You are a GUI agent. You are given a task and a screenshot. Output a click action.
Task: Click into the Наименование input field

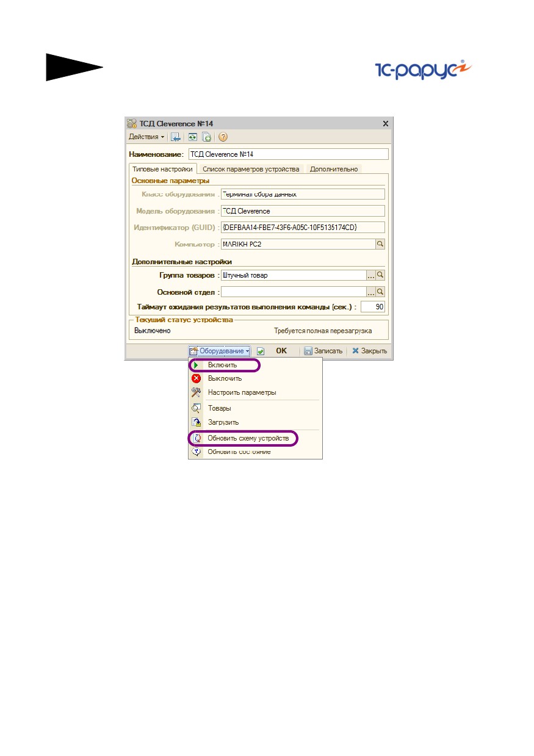coord(288,154)
